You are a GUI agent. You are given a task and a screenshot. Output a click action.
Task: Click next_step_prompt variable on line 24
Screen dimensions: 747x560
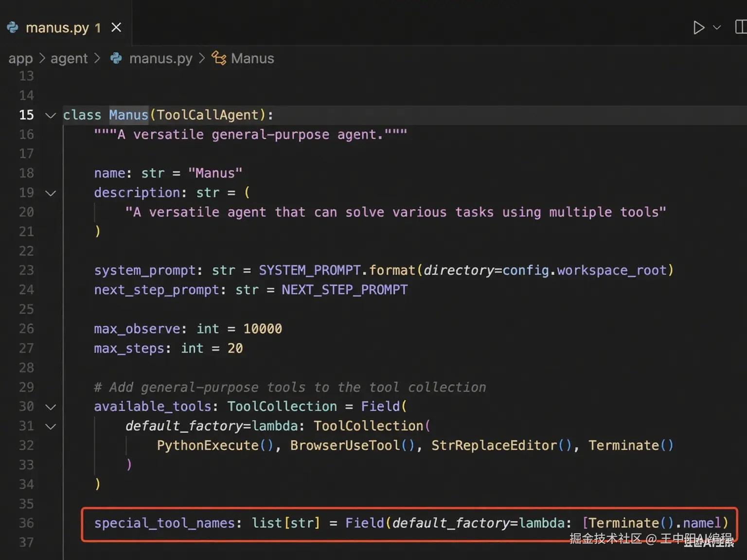click(x=157, y=290)
